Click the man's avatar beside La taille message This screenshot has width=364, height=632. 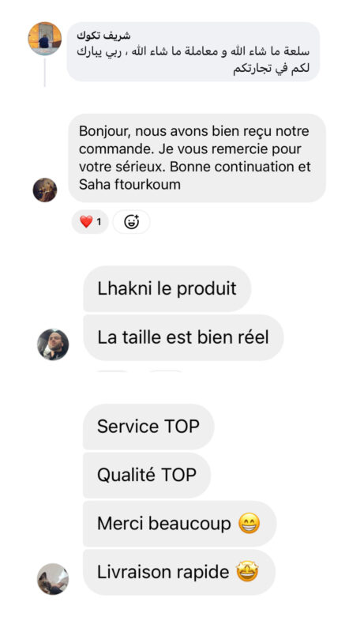coord(53,344)
